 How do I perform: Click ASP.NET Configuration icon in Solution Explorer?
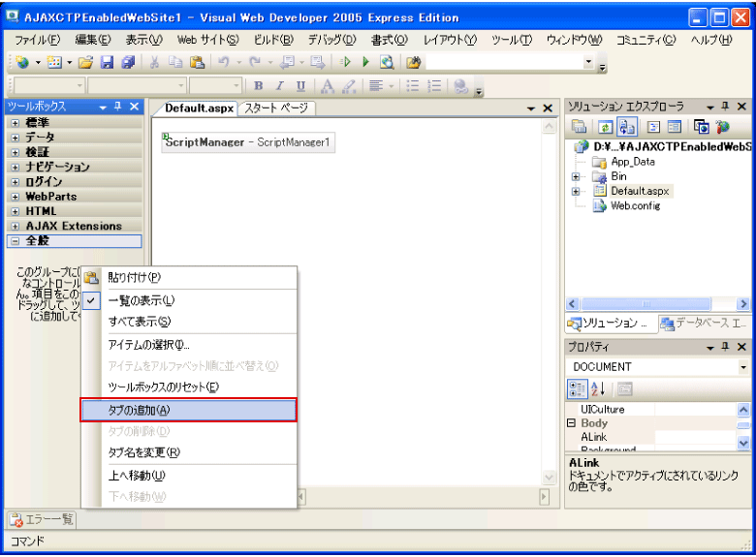click(x=722, y=127)
